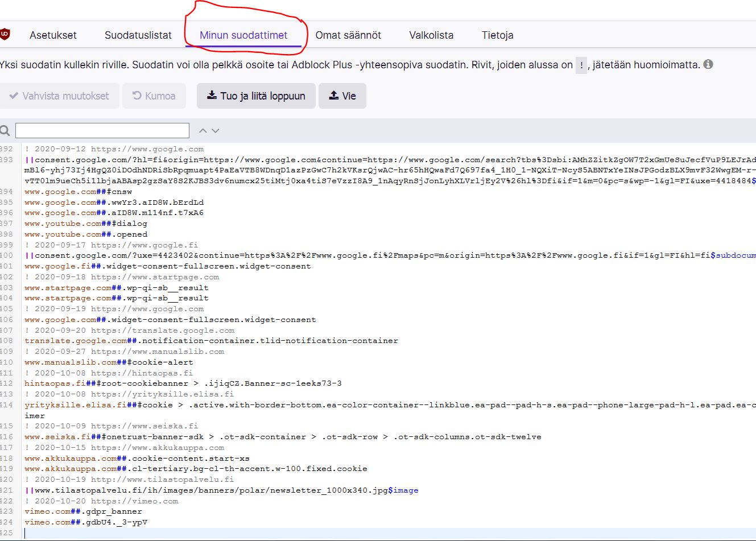Click the Vie export button
This screenshot has width=756, height=541.
point(342,96)
